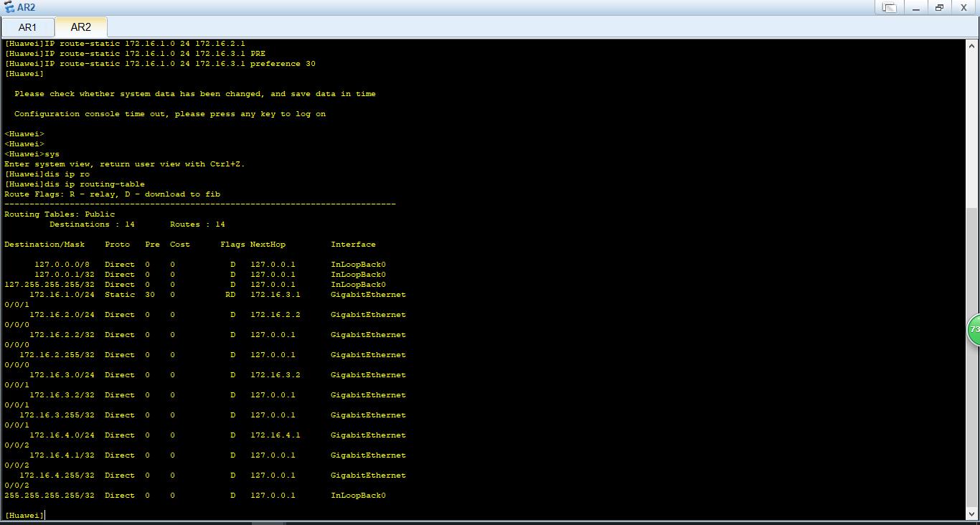Click the Proto column header
Screen dimensions: 980x525
point(117,245)
